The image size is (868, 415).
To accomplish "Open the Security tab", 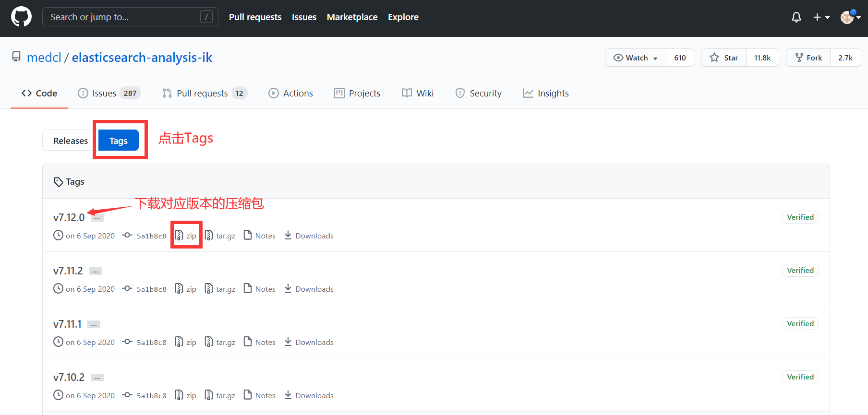I will [478, 93].
